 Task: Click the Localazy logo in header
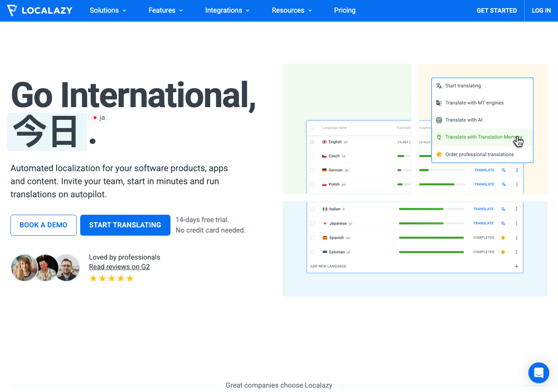coord(40,10)
